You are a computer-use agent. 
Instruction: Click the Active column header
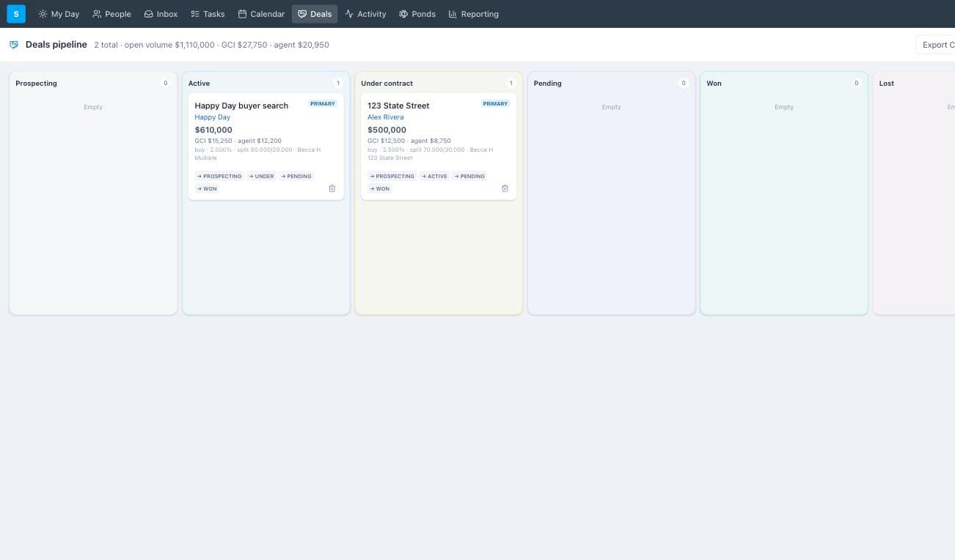pyautogui.click(x=199, y=84)
